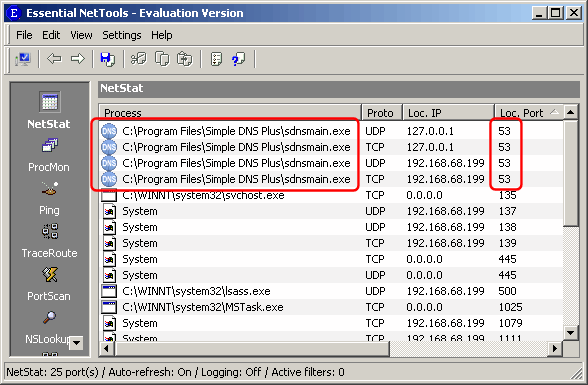This screenshot has height=385, width=588.
Task: Go back with left arrow toolbar icon
Action: (54, 58)
